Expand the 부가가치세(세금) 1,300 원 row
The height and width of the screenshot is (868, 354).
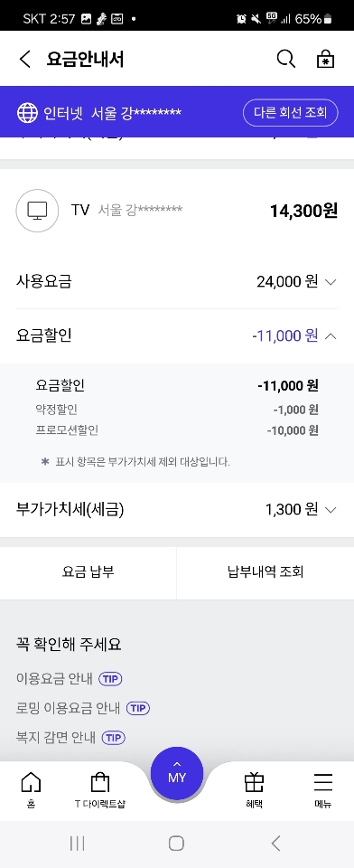177,509
